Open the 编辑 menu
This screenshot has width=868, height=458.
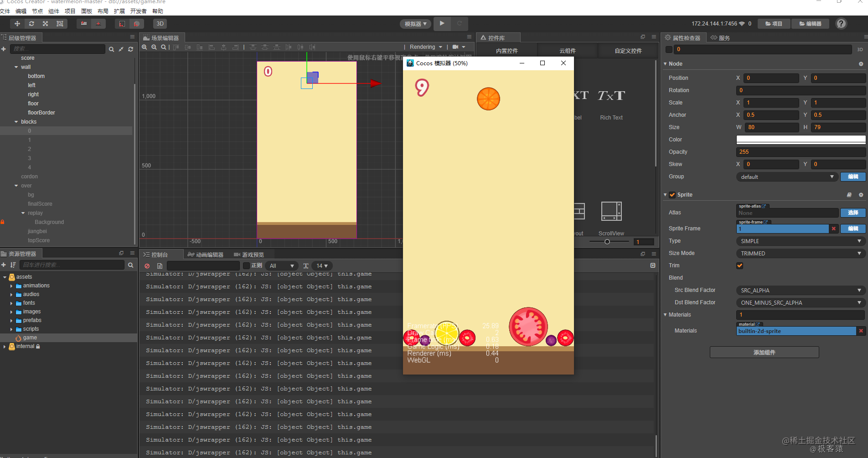point(21,11)
